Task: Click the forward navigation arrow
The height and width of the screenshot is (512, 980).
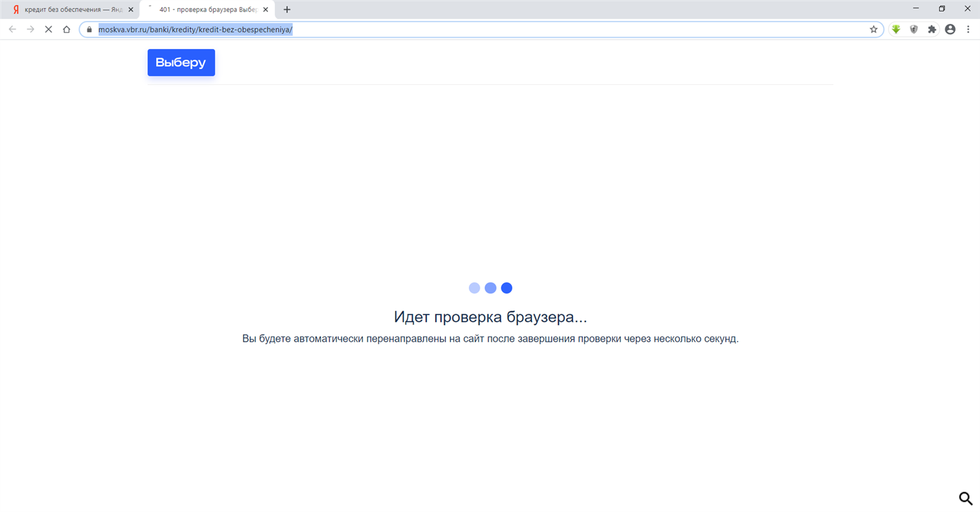Action: 30,29
